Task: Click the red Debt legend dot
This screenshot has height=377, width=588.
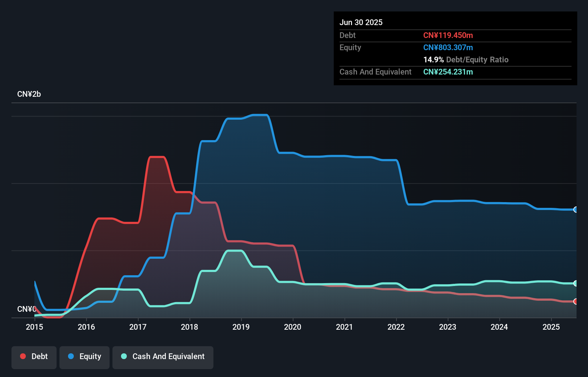Action: 23,356
